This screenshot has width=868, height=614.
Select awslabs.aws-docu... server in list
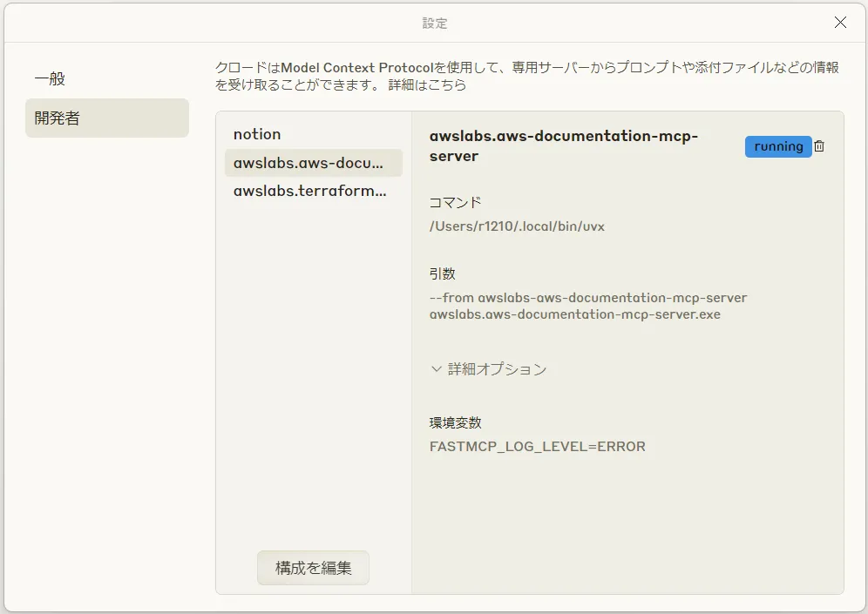tap(314, 163)
